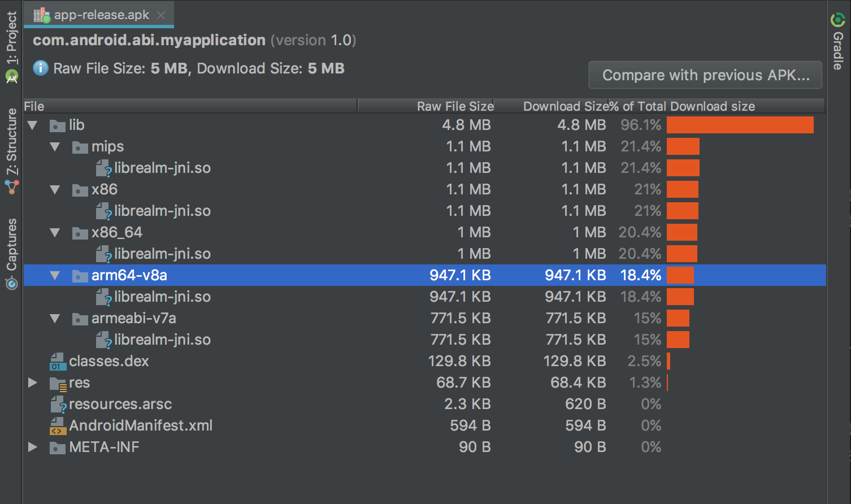Screen dimensions: 851x504
Task: Click librealm-jni.so file icon under mips
Action: click(x=104, y=168)
